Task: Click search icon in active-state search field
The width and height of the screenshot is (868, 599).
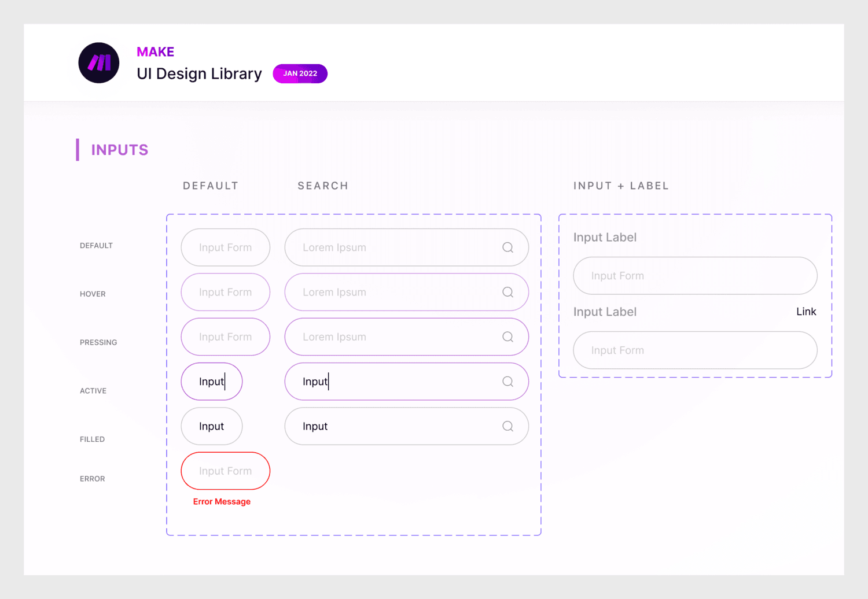Action: pos(507,382)
